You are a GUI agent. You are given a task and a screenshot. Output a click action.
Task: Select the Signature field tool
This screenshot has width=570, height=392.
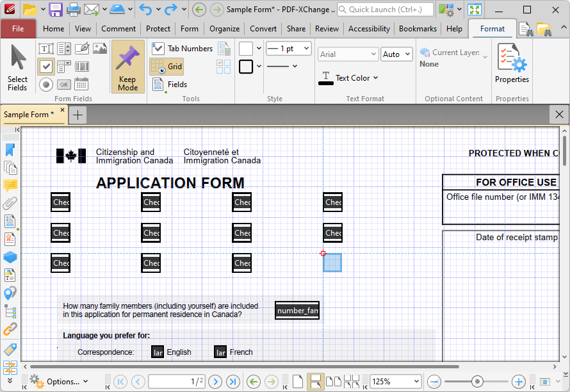click(82, 49)
